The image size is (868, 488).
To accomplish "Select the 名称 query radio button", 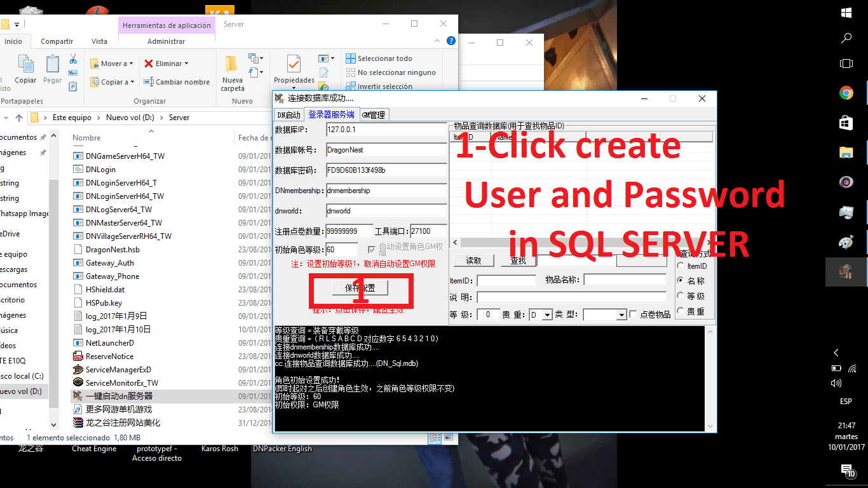I will (x=681, y=280).
